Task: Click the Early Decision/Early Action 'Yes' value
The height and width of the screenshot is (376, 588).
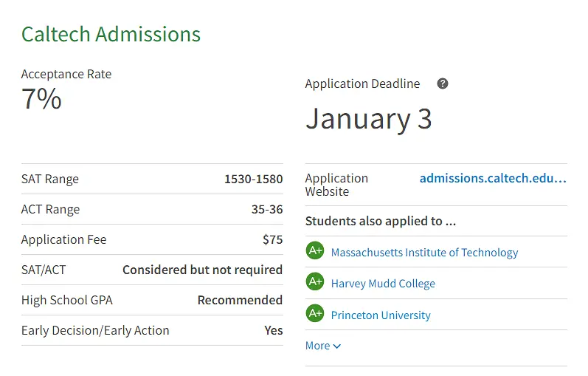Action: coord(273,330)
